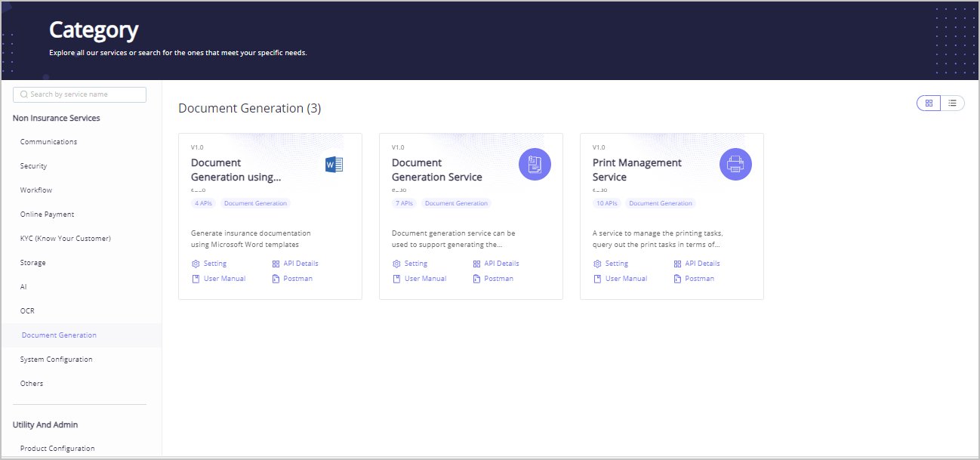Image resolution: width=980 pixels, height=460 pixels.
Task: Open the Security category
Action: click(33, 166)
